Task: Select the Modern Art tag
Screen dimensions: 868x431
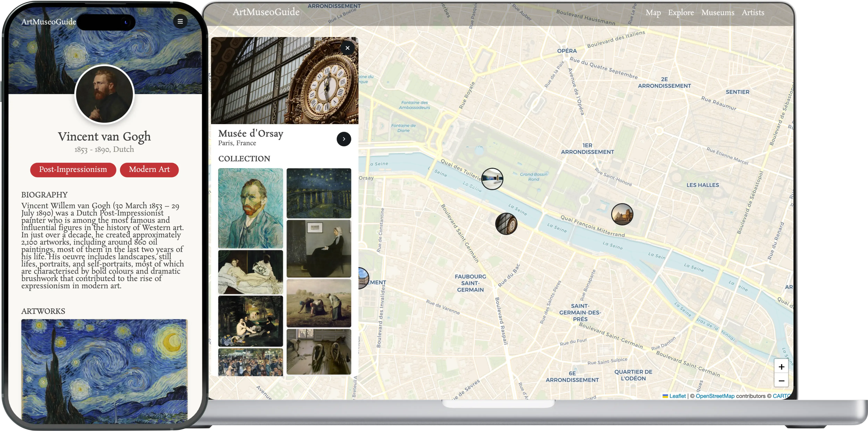Action: click(149, 170)
